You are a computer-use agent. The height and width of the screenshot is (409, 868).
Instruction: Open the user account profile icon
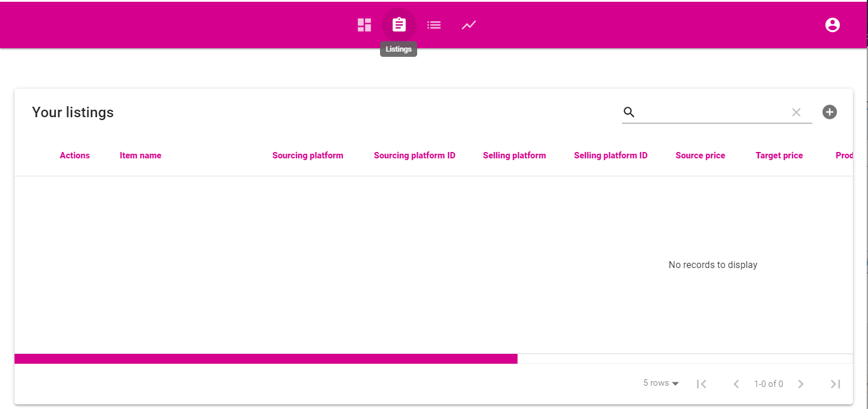833,25
